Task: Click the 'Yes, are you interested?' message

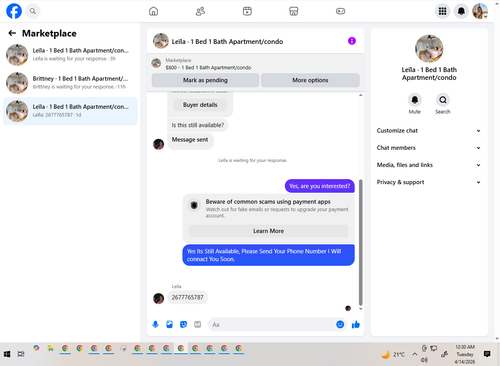Action: (319, 186)
